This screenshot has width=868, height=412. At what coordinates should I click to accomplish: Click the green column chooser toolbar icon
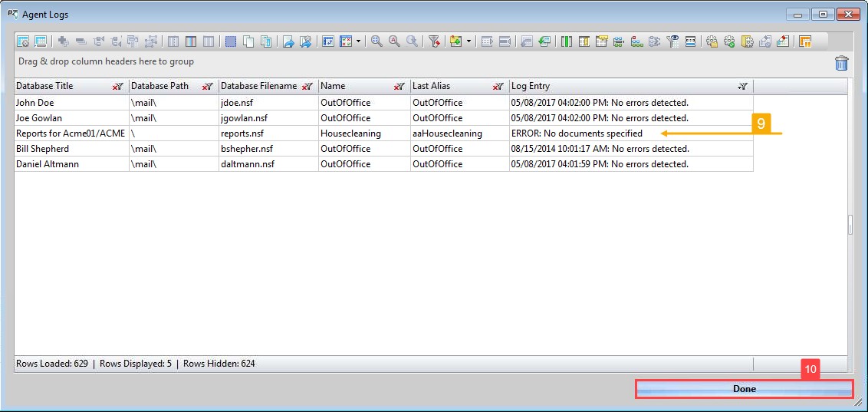pos(567,41)
